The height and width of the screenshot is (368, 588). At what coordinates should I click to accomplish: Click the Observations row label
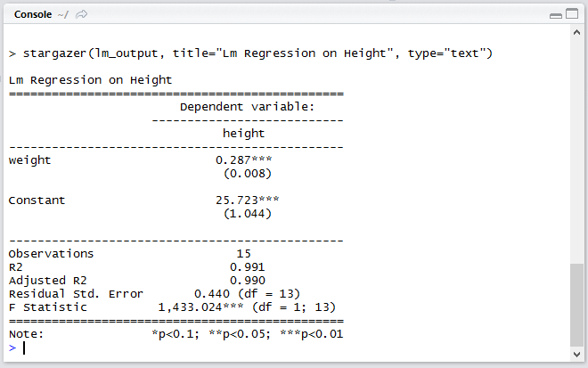click(x=51, y=253)
